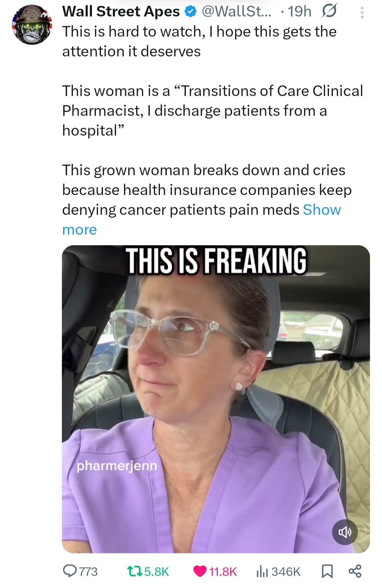The width and height of the screenshot is (382, 588).
Task: Bookmark this post
Action: [327, 571]
